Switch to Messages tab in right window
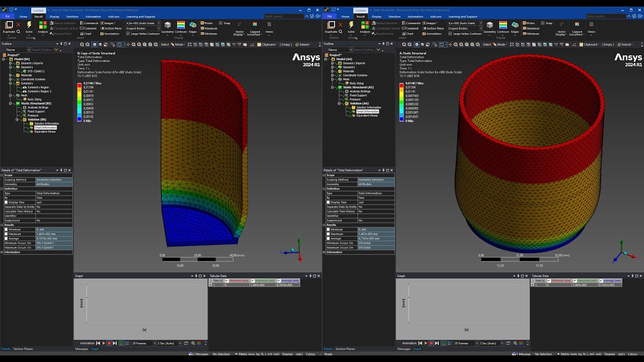The width and height of the screenshot is (644, 362). pos(404,348)
